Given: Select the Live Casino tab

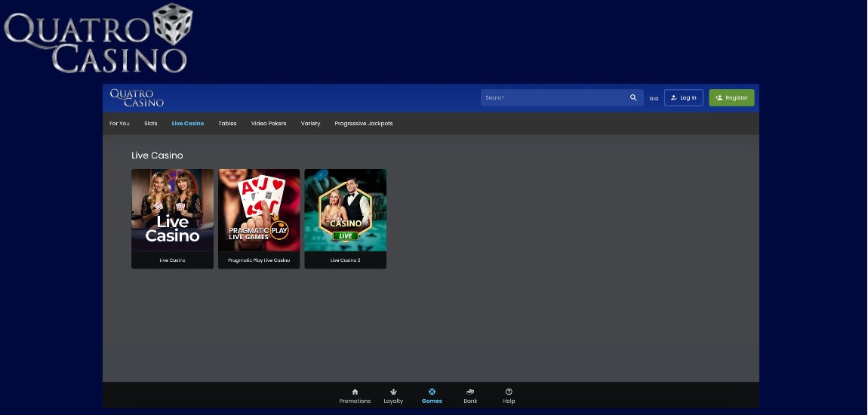Looking at the screenshot, I should 188,123.
